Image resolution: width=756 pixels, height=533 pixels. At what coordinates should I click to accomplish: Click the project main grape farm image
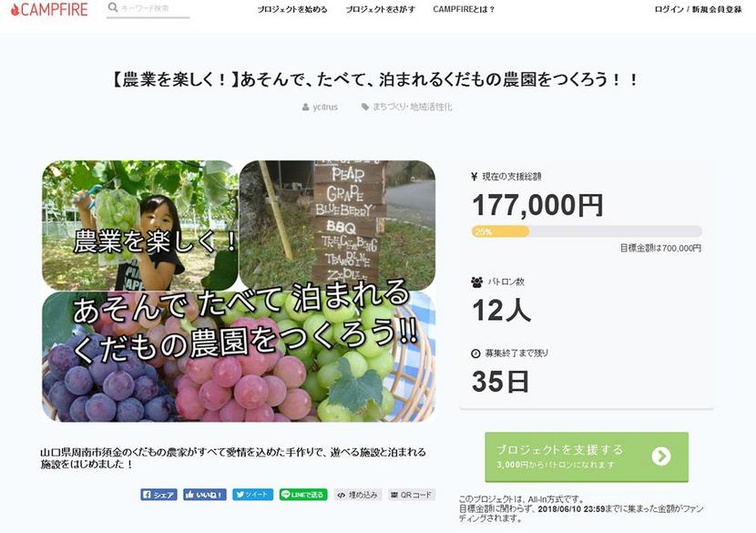239,291
